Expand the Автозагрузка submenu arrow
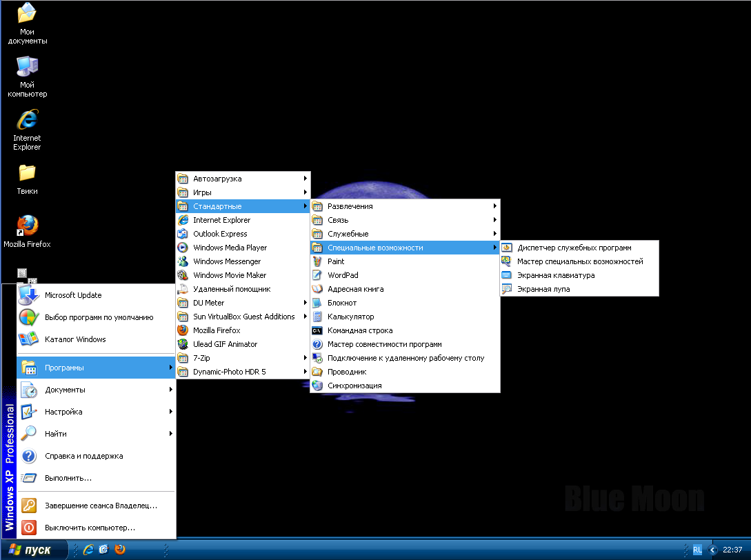Screen dimensions: 751x560 [305, 178]
